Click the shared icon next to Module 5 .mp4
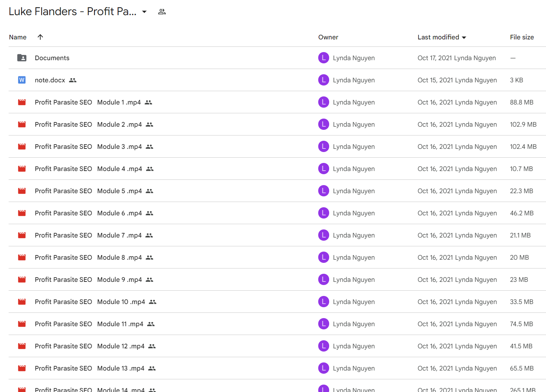The height and width of the screenshot is (392, 546). coord(150,191)
